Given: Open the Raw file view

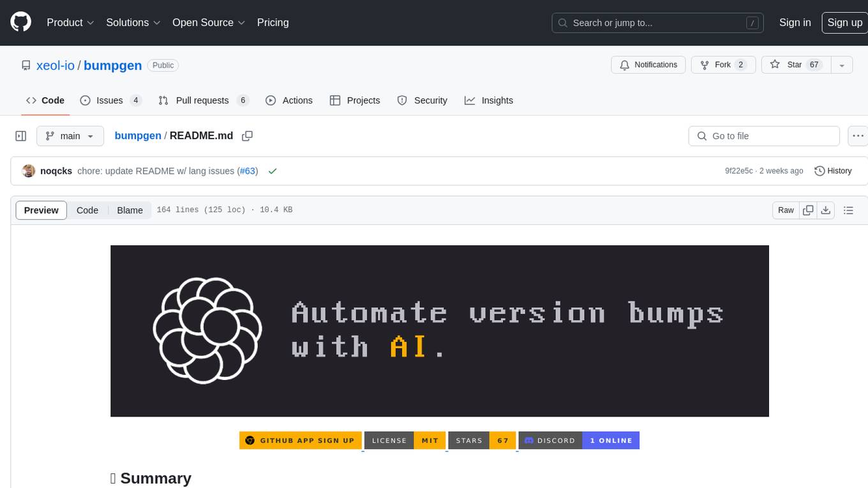Looking at the screenshot, I should click(x=786, y=210).
